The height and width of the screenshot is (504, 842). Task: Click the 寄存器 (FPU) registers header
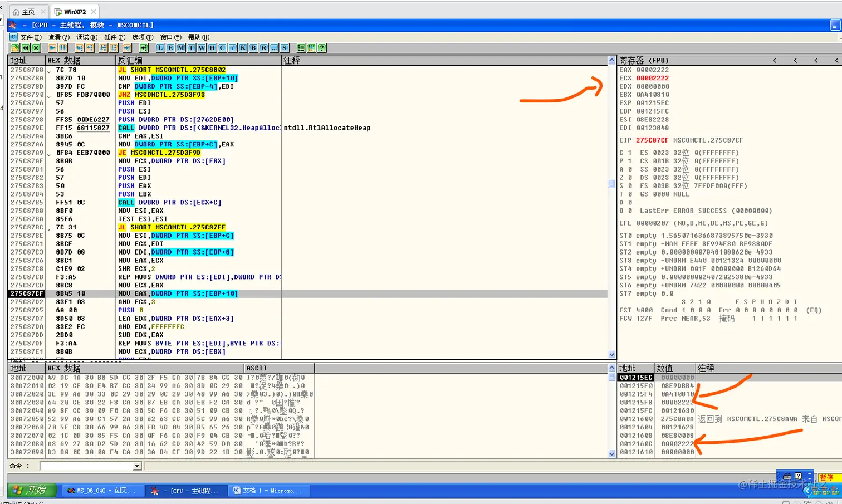[644, 60]
